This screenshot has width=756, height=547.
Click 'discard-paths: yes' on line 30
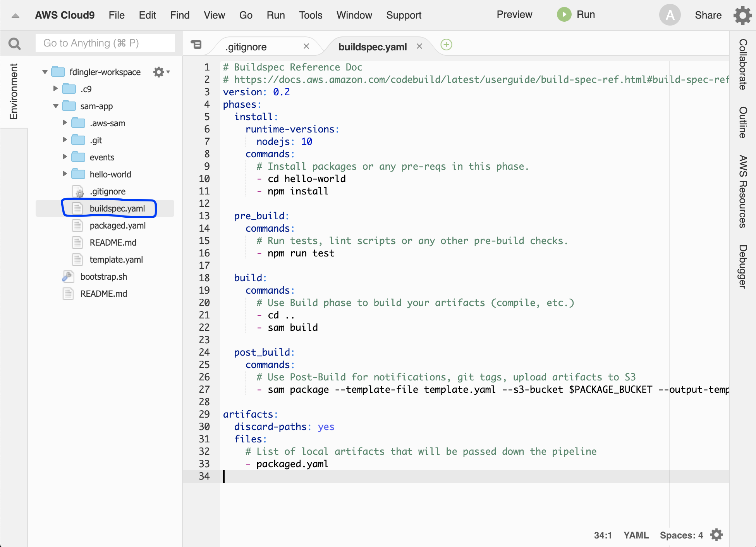pyautogui.click(x=284, y=427)
